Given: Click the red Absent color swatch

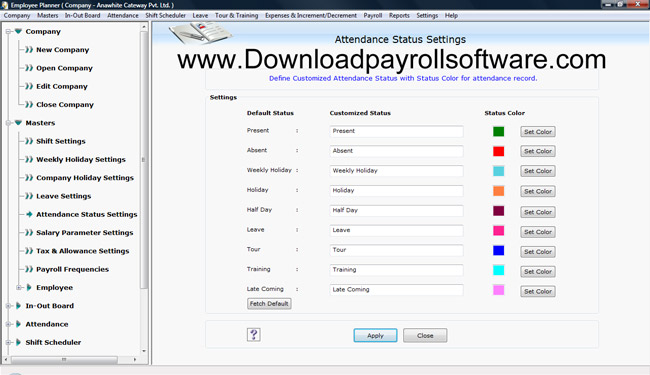Looking at the screenshot, I should (498, 151).
